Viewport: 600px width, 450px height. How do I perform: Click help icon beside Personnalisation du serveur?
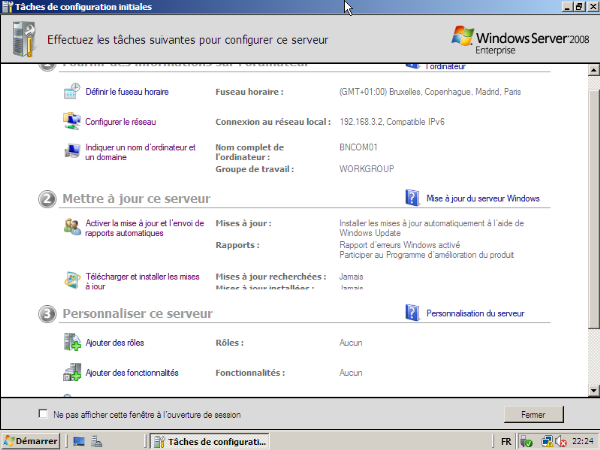(x=411, y=314)
